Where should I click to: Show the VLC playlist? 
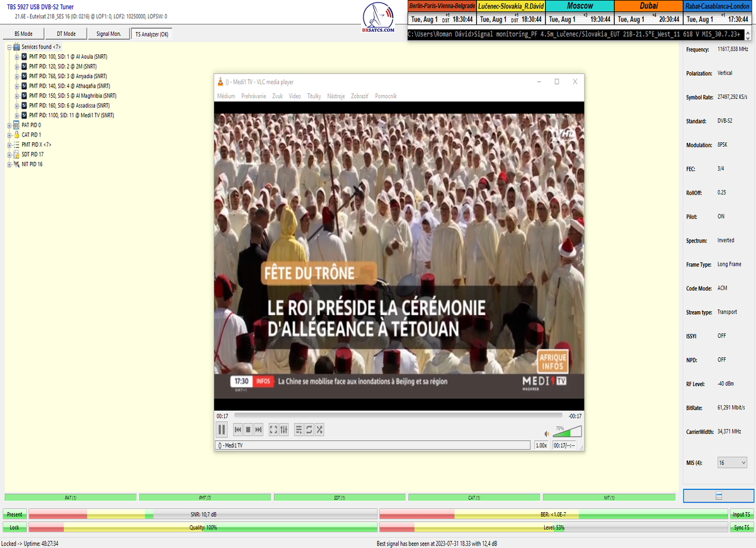(x=299, y=430)
